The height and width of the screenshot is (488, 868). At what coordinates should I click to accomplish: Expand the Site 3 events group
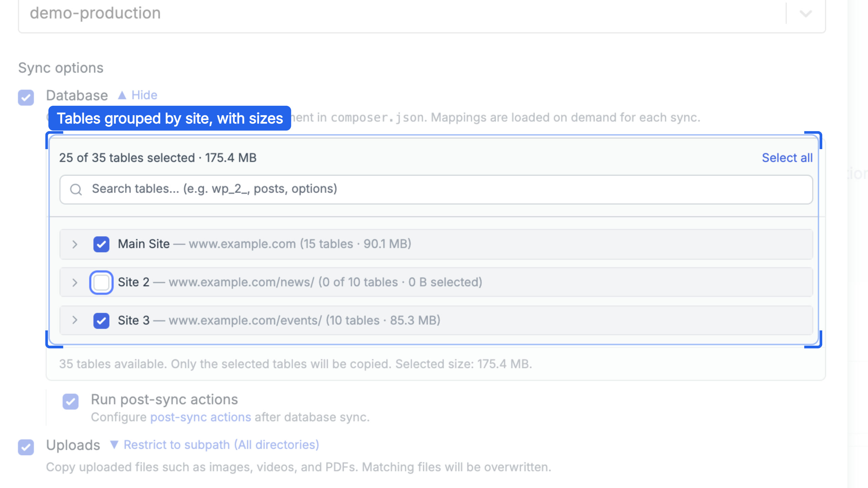75,320
